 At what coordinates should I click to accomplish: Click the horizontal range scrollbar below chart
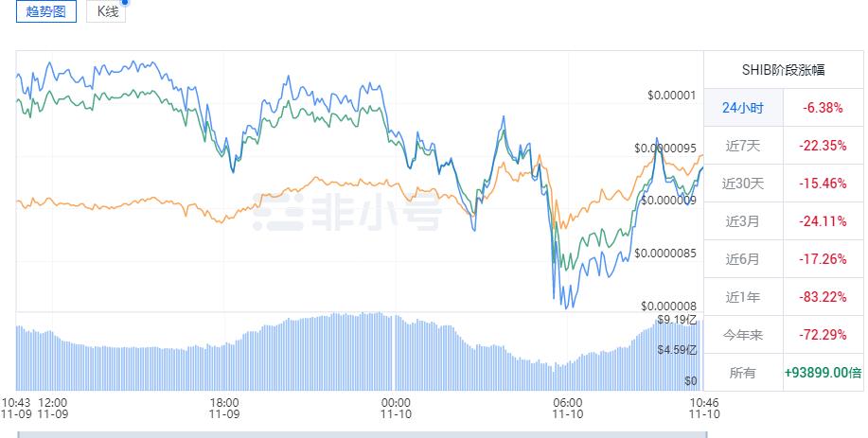[x=360, y=433]
